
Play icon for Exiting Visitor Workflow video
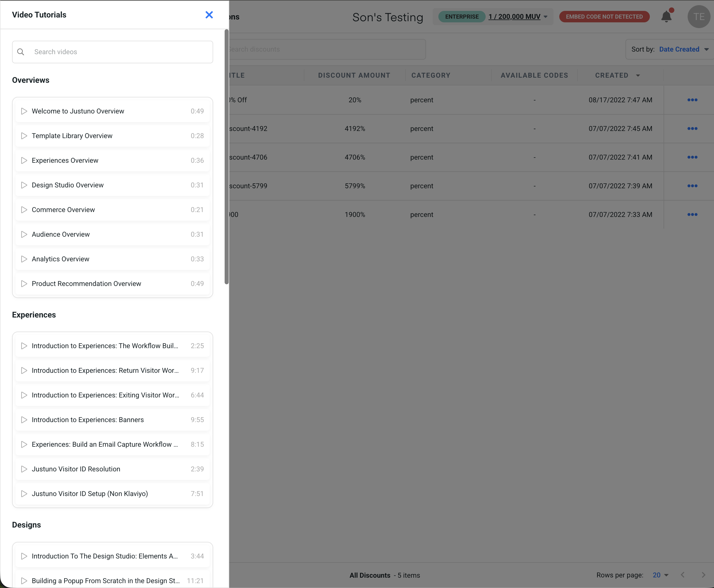[x=24, y=395]
